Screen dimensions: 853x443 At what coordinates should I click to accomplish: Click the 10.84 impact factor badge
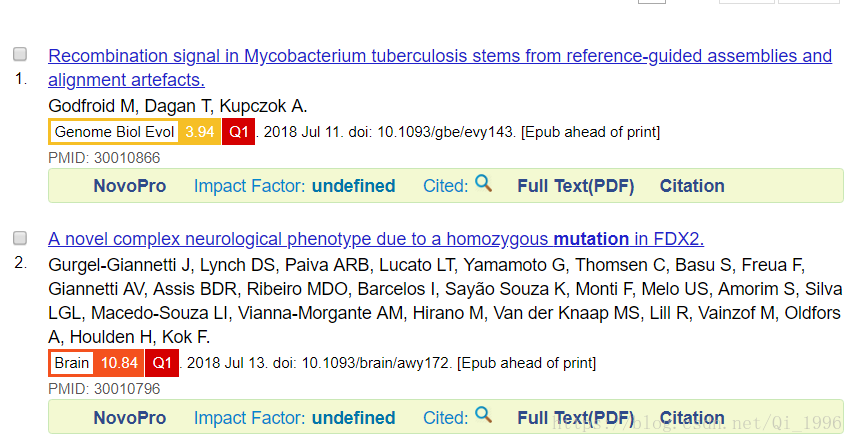(119, 363)
